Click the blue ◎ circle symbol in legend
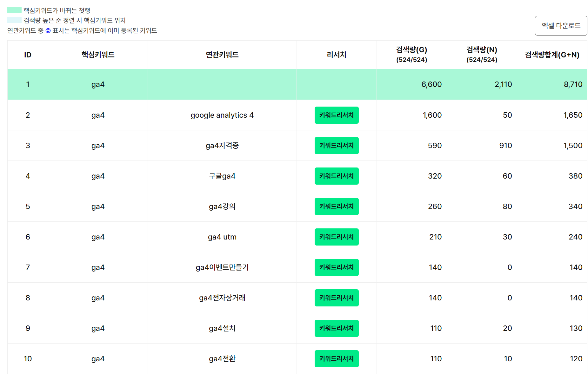The width and height of the screenshot is (588, 374). 48,31
